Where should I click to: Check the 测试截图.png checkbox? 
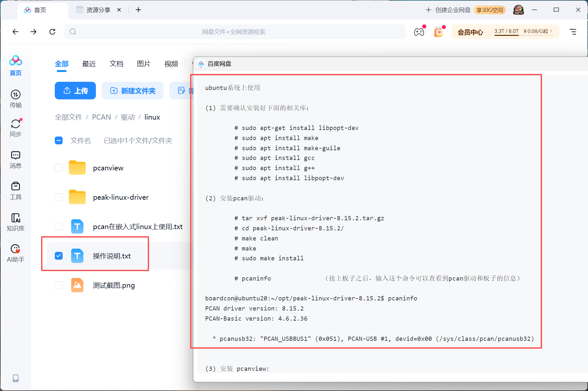59,285
